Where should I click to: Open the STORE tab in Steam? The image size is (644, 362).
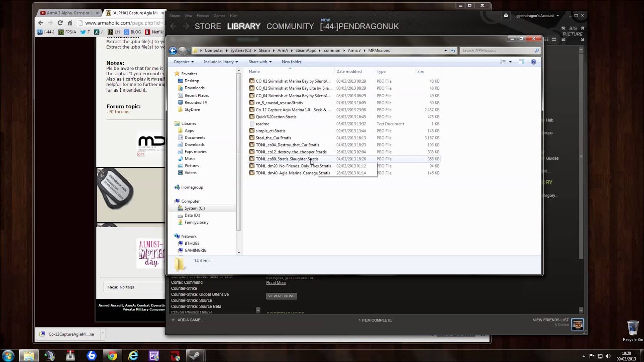[208, 26]
